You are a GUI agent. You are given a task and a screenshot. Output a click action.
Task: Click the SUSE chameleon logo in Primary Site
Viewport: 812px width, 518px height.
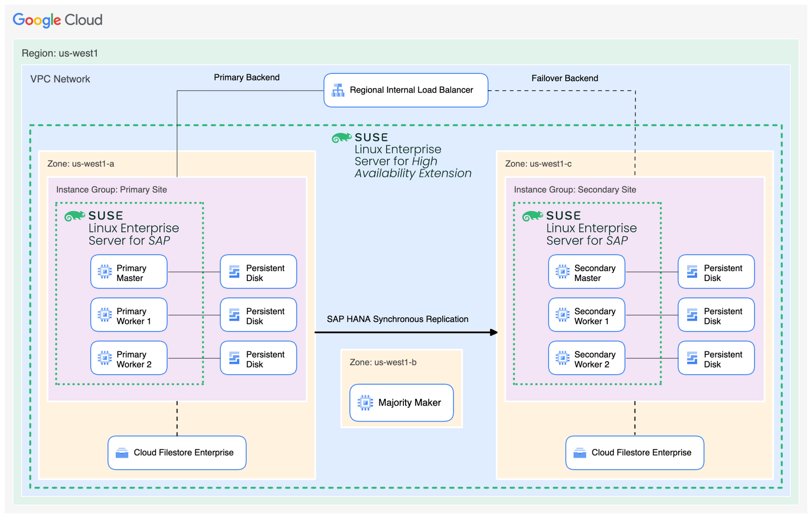coord(75,216)
